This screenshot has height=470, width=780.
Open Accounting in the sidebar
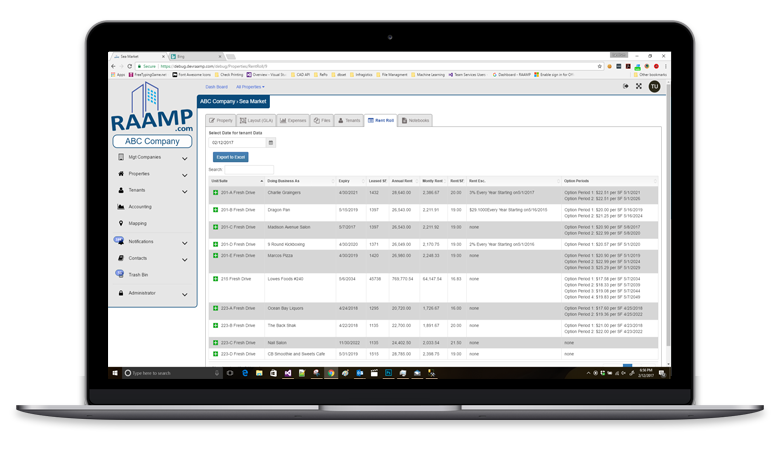140,207
